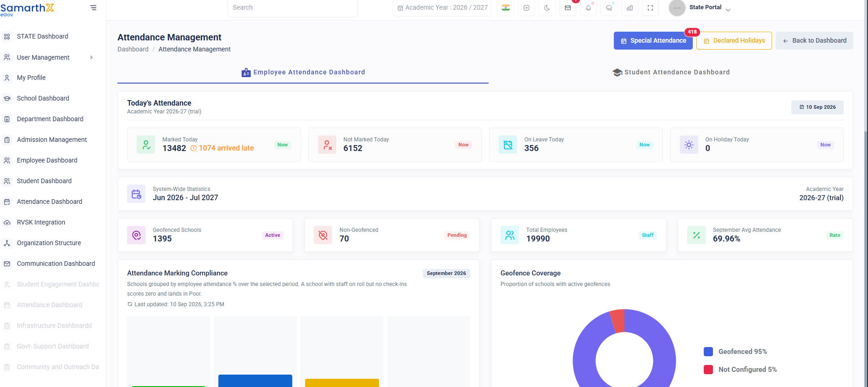Follow the Dashboard breadcrumb link
This screenshot has width=868, height=387.
[x=133, y=49]
